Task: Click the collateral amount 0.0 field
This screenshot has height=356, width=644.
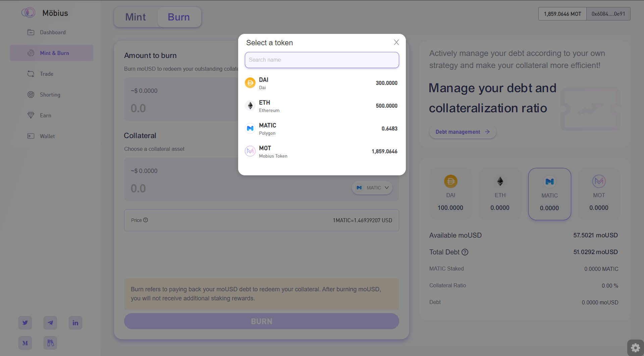Action: point(138,188)
